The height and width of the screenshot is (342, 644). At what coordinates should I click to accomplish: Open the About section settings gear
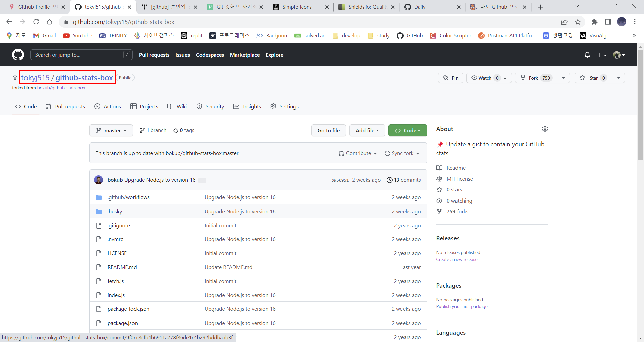click(545, 129)
